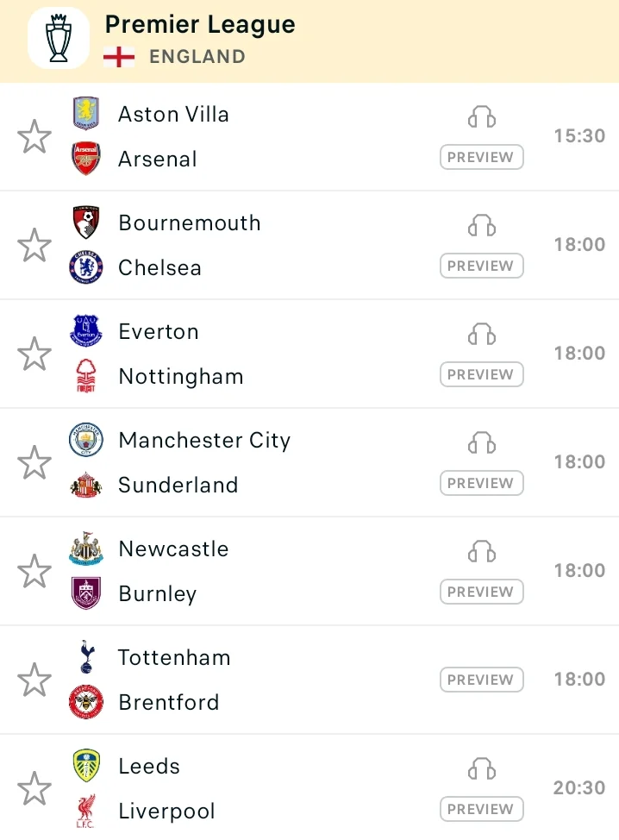
Task: Open the Sunderland team name
Action: click(x=178, y=486)
